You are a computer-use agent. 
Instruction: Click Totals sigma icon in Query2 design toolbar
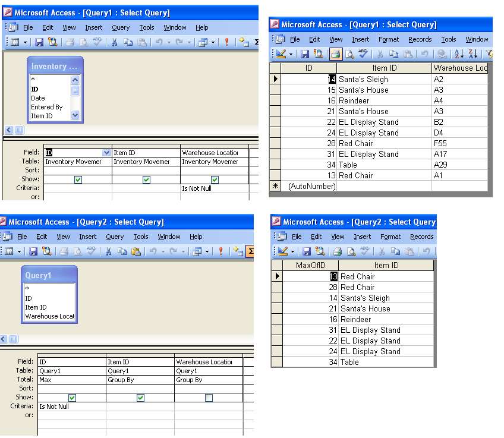click(250, 251)
